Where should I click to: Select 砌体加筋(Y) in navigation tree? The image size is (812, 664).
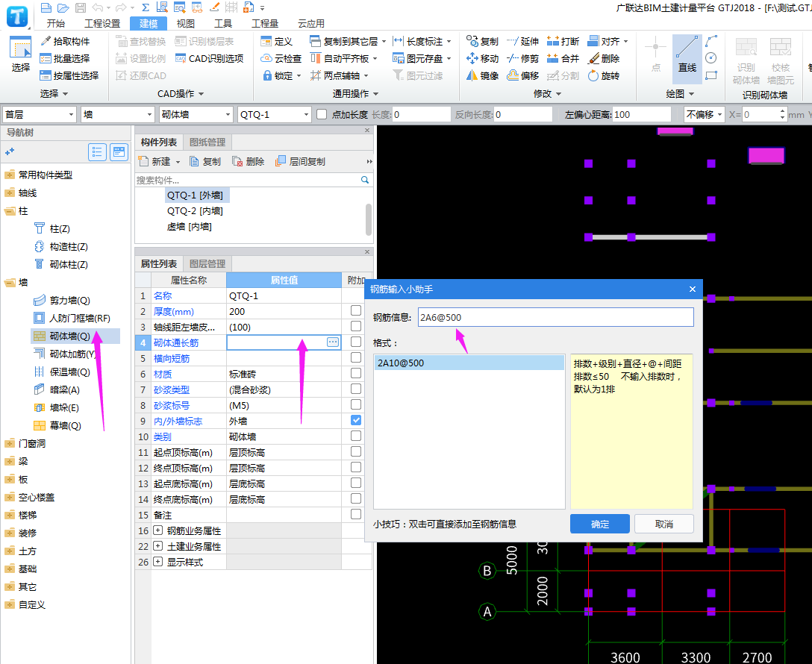[x=72, y=354]
